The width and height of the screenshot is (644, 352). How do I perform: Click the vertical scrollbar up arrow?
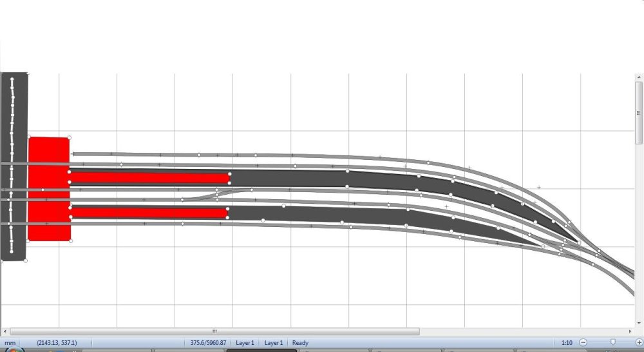(x=639, y=77)
